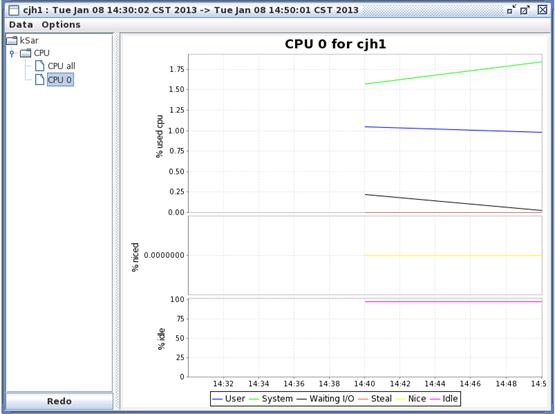Click the iconify internal frame icon
This screenshot has width=555, height=414.
(x=511, y=10)
